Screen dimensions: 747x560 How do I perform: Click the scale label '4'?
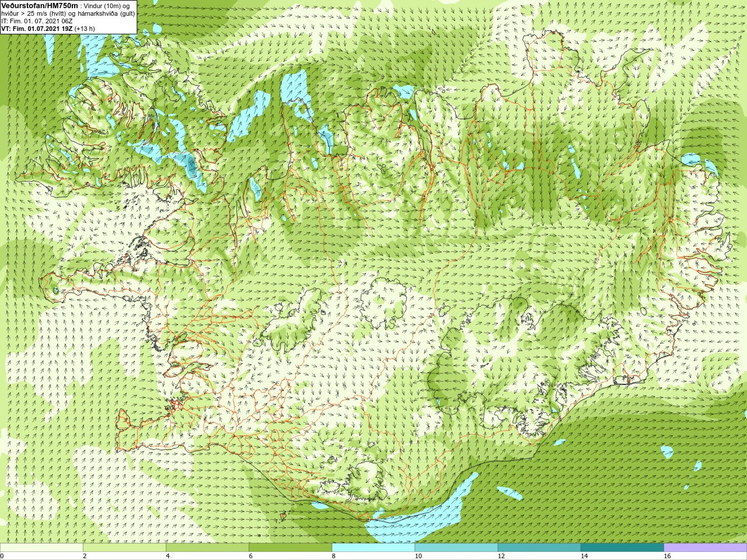tap(167, 556)
